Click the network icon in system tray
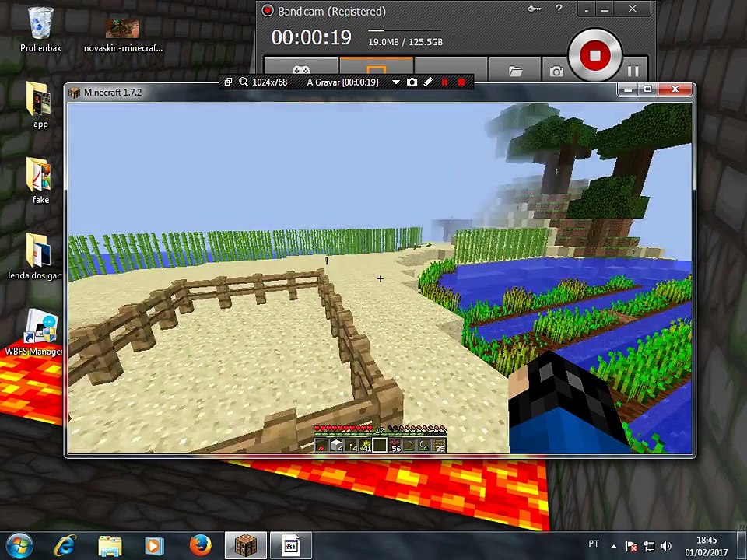This screenshot has width=747, height=560. point(649,546)
